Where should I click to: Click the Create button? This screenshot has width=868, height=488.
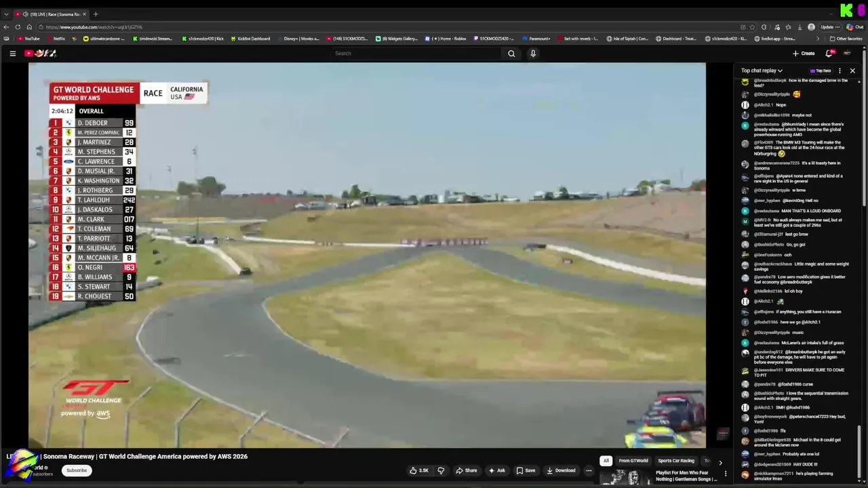tap(804, 54)
